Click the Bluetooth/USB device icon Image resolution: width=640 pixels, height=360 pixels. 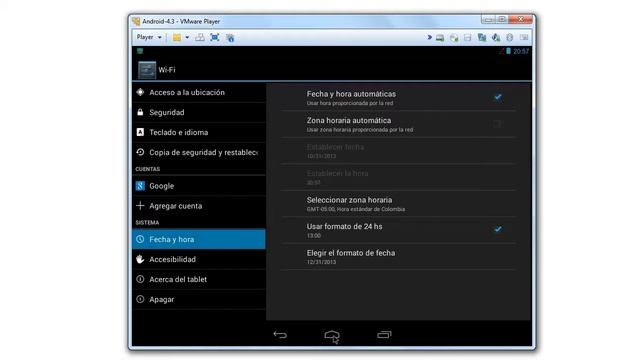(510, 38)
